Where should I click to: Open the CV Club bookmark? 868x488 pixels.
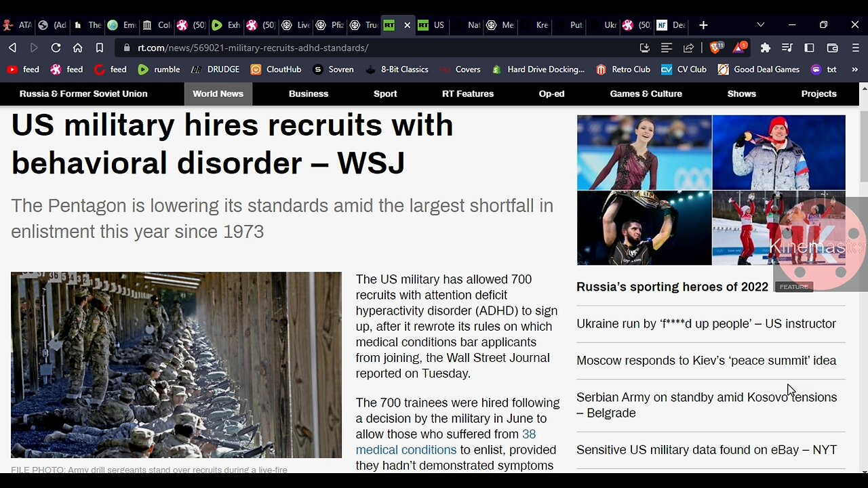pos(684,69)
